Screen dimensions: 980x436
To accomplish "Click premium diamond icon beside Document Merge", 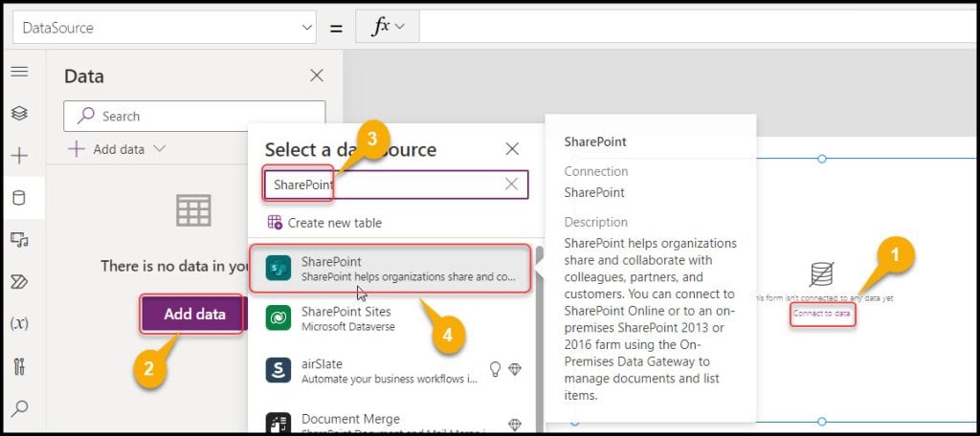I will click(x=515, y=425).
